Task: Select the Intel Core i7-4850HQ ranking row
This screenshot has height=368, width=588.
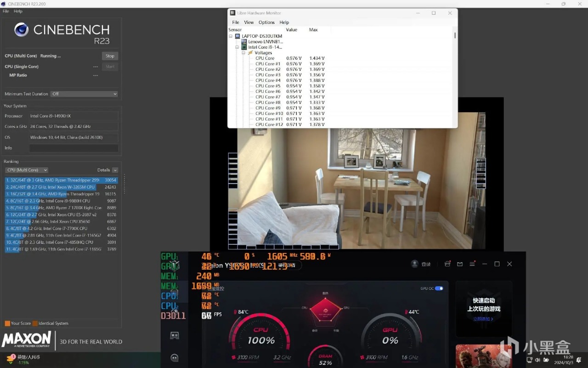Action: pyautogui.click(x=61, y=242)
